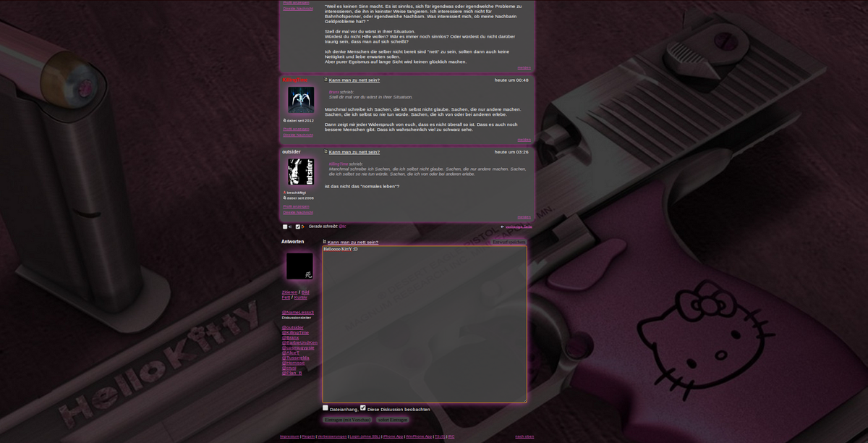Jump to top with 'nach oben'

pos(524,436)
